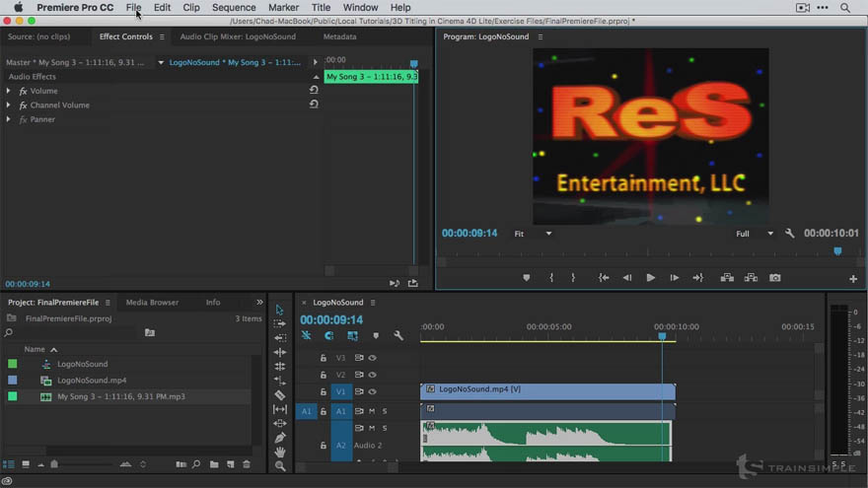Hide the V1 track output eye
Image resolution: width=868 pixels, height=488 pixels.
click(x=373, y=391)
